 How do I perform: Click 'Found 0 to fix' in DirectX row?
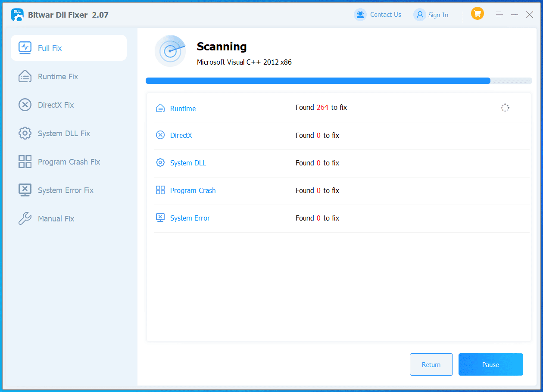(x=317, y=135)
